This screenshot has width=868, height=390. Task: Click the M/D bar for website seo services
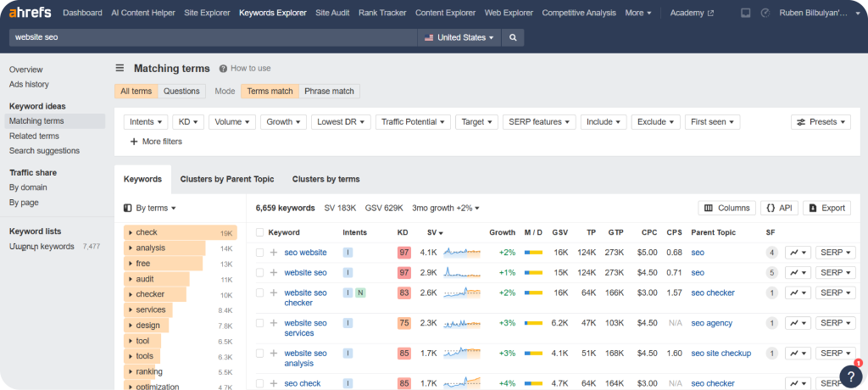click(534, 323)
